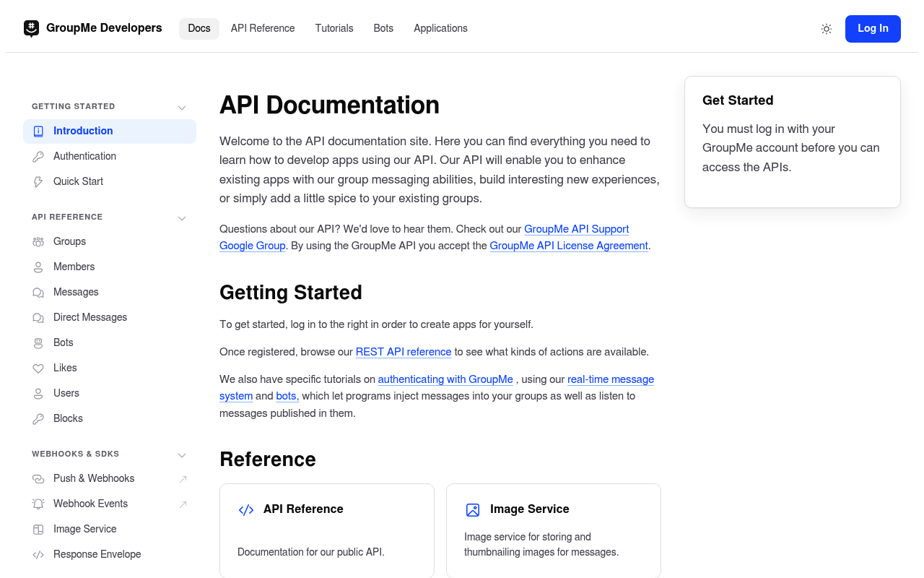This screenshot has height=578, width=924.
Task: Click the Push & Webhooks link icon
Action: point(38,478)
